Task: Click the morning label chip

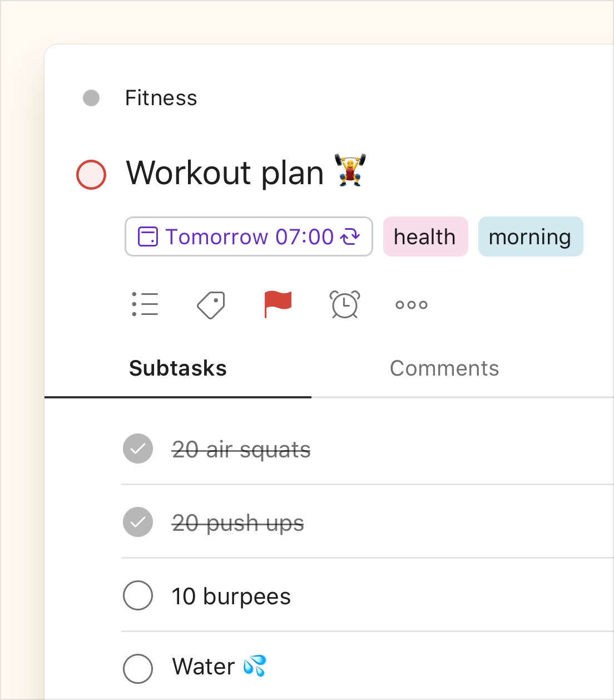Action: pos(531,236)
